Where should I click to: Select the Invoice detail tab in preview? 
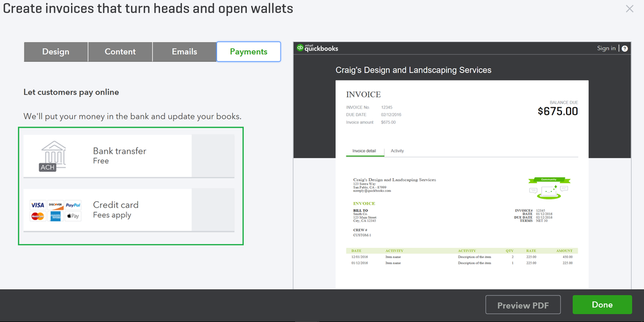(x=365, y=151)
